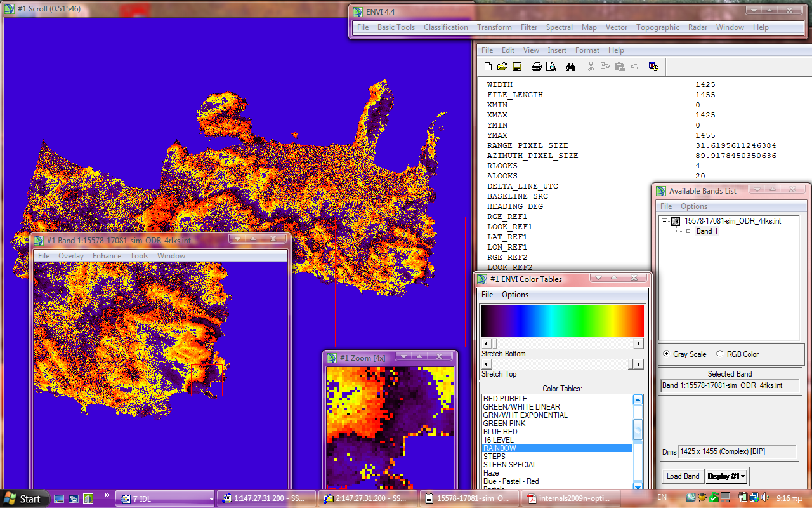Click the #1 Scroll window title icon
The width and height of the screenshot is (812, 508).
pyautogui.click(x=10, y=9)
